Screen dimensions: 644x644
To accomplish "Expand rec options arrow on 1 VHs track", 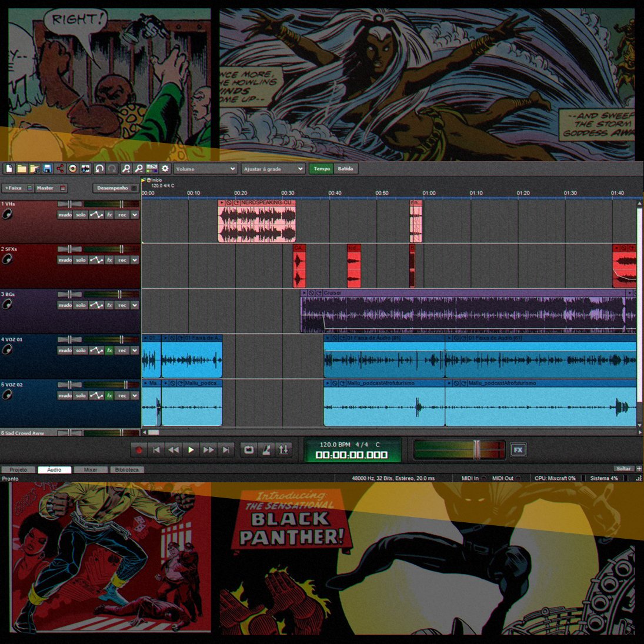I will pyautogui.click(x=135, y=215).
